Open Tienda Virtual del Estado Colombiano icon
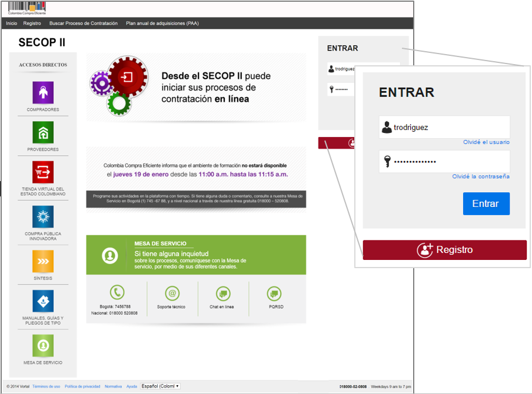 [43, 172]
